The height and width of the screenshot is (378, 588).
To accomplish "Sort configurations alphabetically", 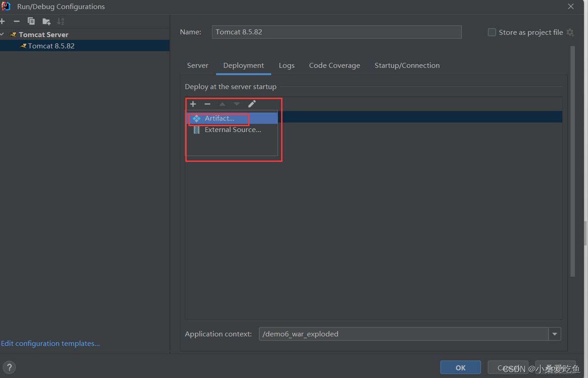I will pyautogui.click(x=61, y=21).
